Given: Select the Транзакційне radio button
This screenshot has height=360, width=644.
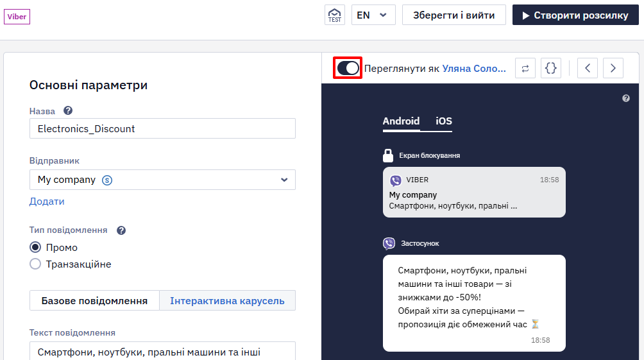Looking at the screenshot, I should [x=35, y=264].
